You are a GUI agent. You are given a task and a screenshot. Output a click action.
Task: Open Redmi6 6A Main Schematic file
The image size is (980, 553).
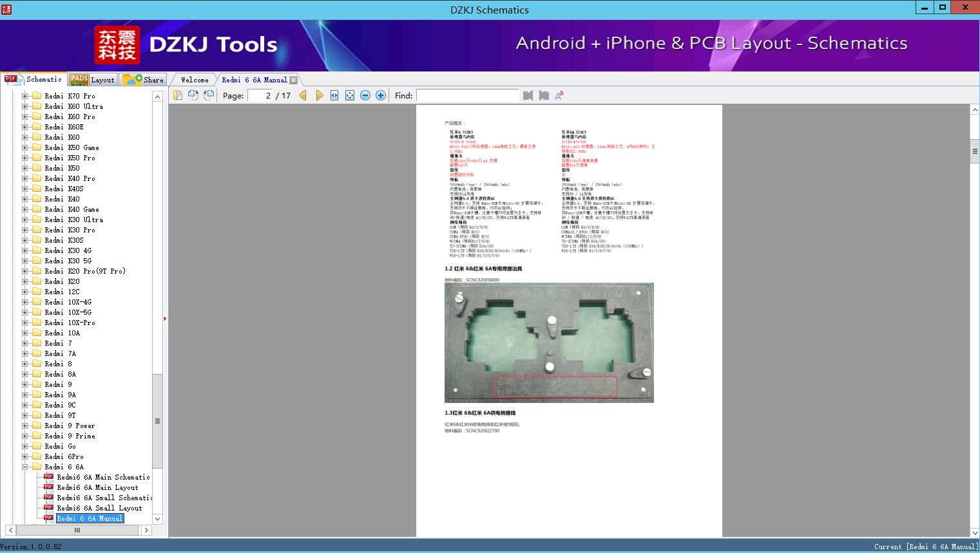pyautogui.click(x=103, y=477)
